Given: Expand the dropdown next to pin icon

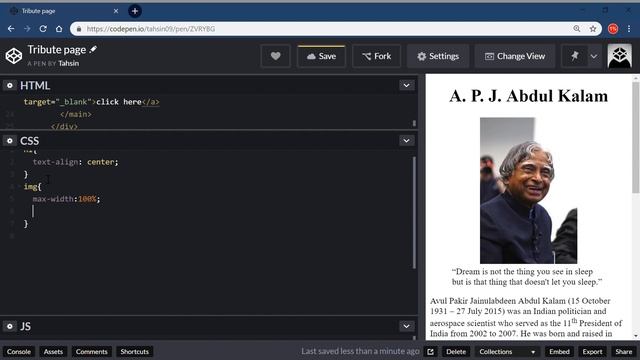Looking at the screenshot, I should [x=594, y=56].
